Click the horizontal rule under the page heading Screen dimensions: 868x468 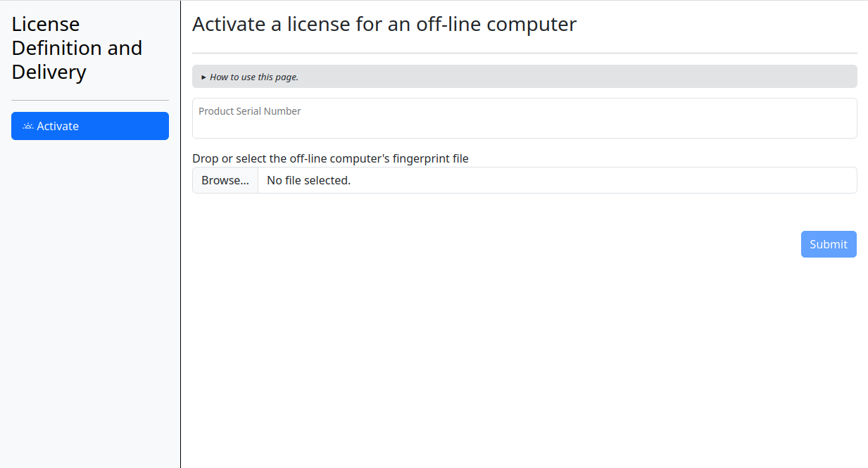[x=524, y=53]
